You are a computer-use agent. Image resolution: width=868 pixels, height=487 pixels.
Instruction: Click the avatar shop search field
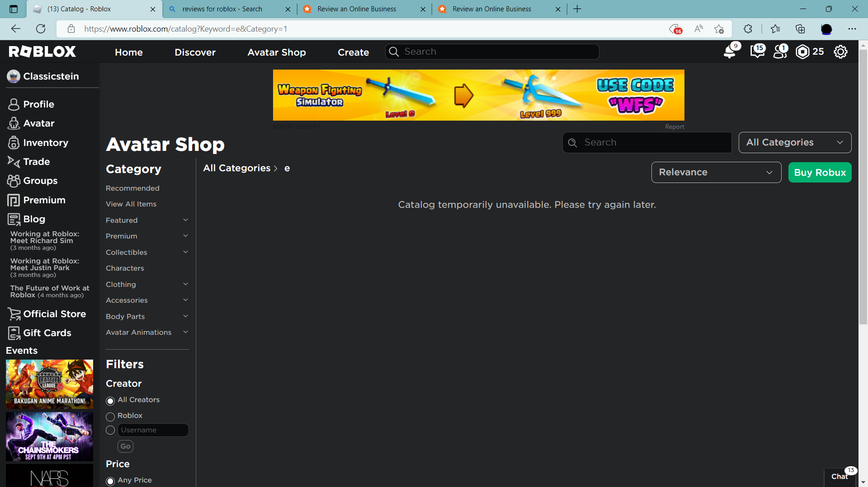[646, 142]
